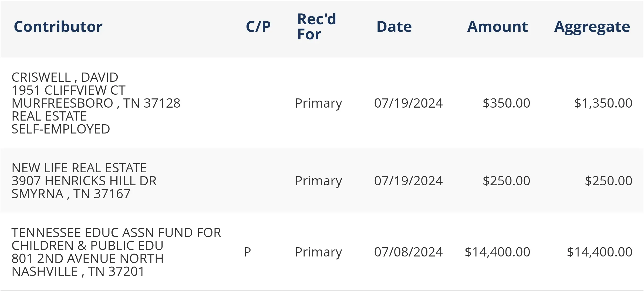Select the SMYRNA, TN 37167 address line

coord(71,194)
